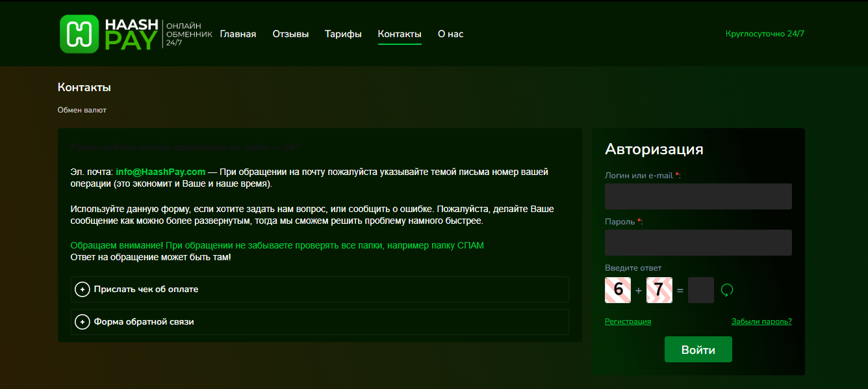Click the info@HaashPay.com email link
868x389 pixels.
pos(160,172)
